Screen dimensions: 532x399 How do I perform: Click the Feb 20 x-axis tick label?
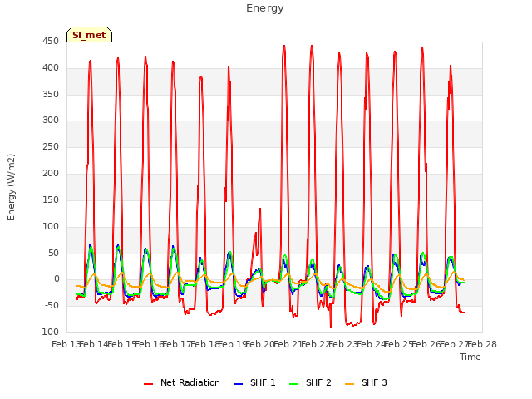[260, 345]
